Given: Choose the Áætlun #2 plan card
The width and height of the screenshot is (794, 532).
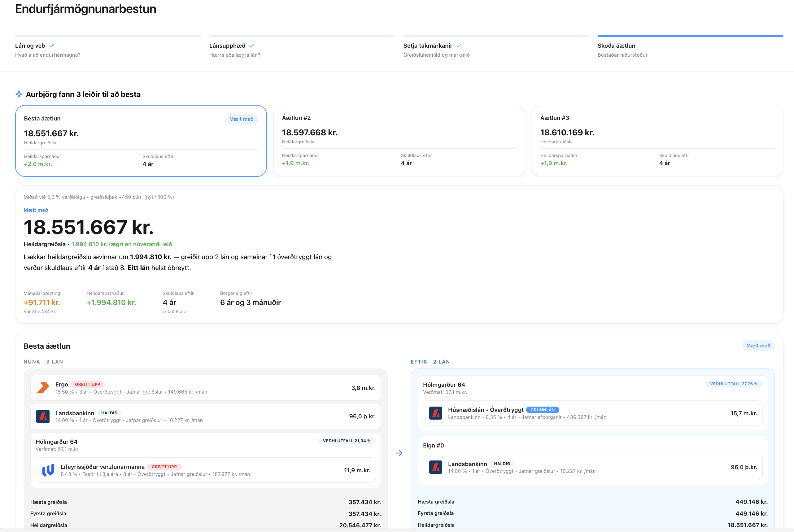Looking at the screenshot, I should pos(399,141).
